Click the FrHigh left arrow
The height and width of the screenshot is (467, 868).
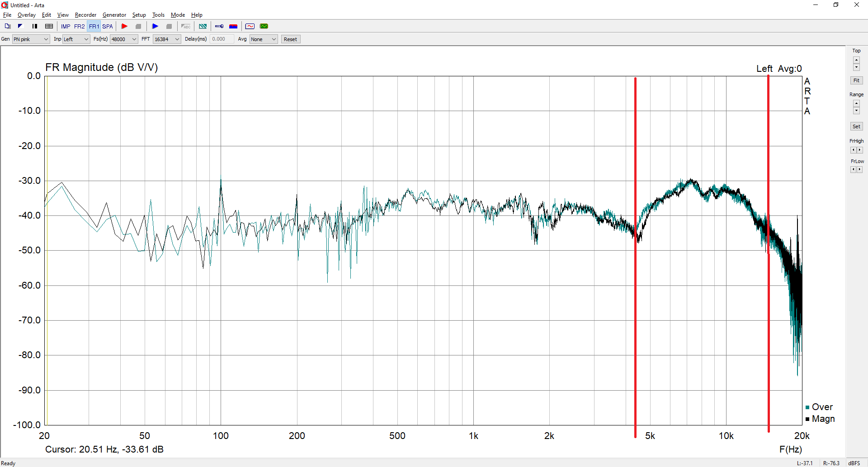853,150
